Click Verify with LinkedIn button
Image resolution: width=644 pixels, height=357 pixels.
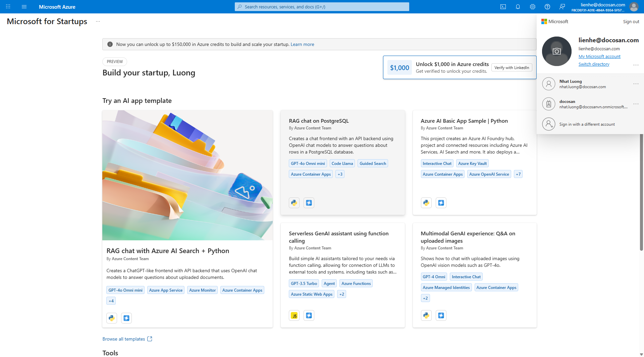tap(512, 67)
